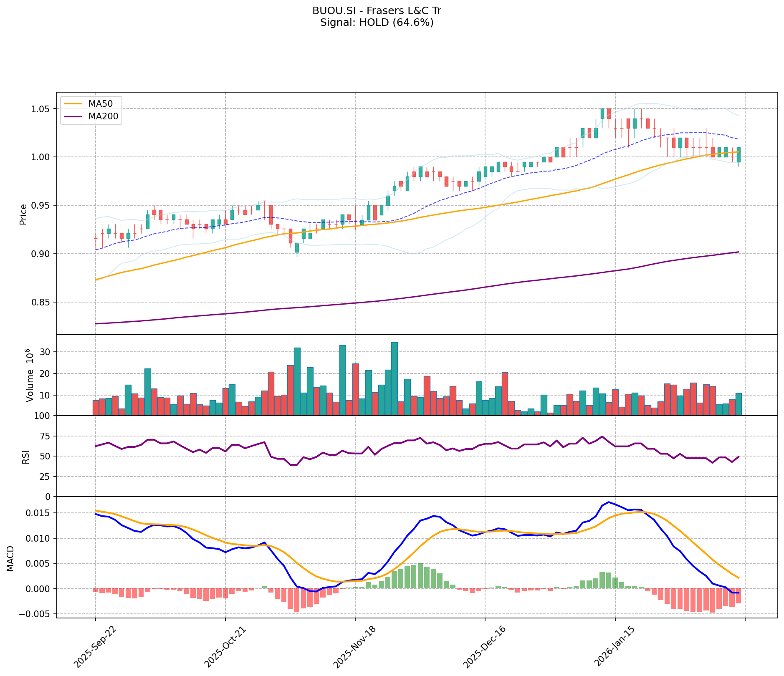Screen dimensions: 784x676
Task: Click the purple MA200 legend line sample
Action: click(73, 117)
